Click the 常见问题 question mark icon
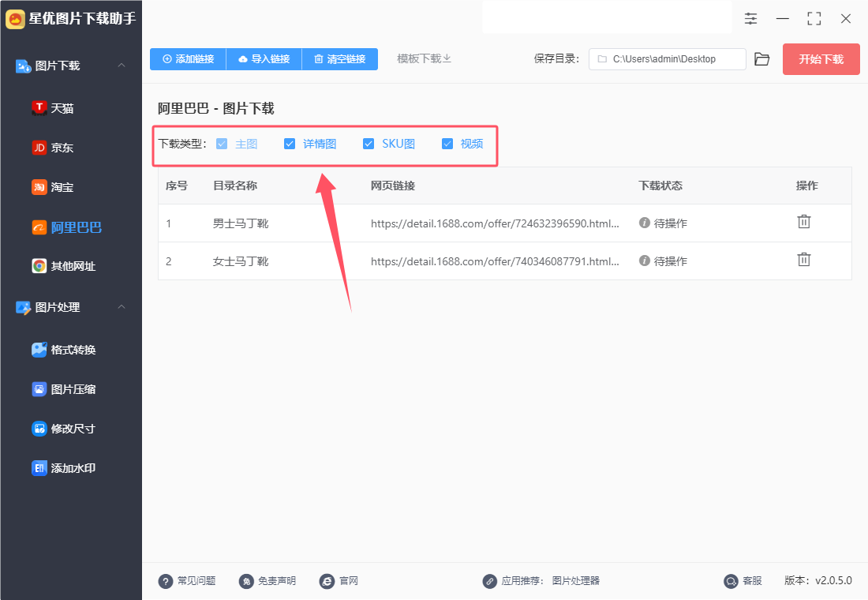This screenshot has height=600, width=868. (166, 581)
